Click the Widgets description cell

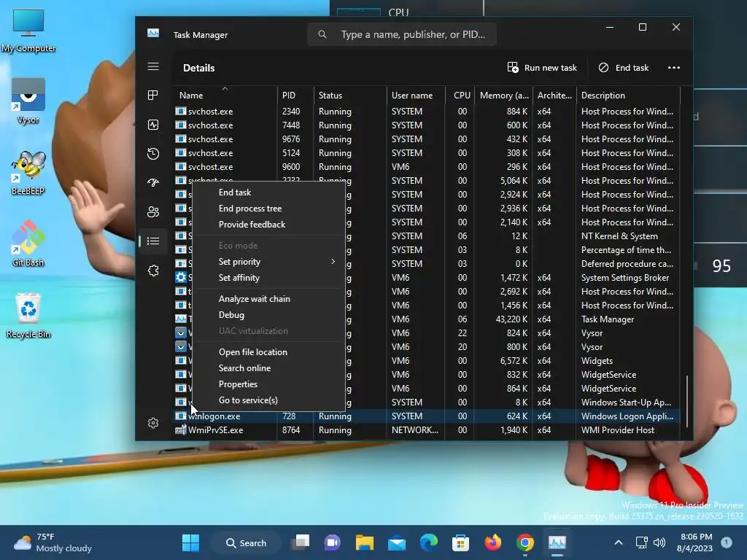coord(597,361)
